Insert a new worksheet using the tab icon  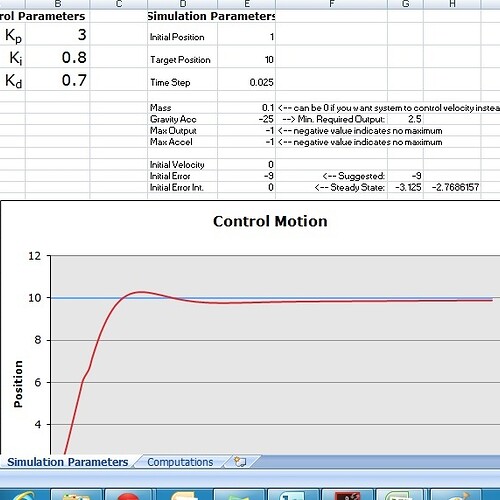point(240,462)
